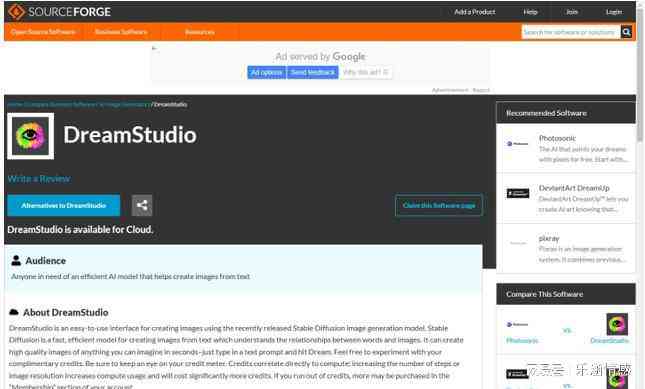The image size is (645, 389).
Task: Open the Open Source Software menu
Action: click(x=43, y=32)
